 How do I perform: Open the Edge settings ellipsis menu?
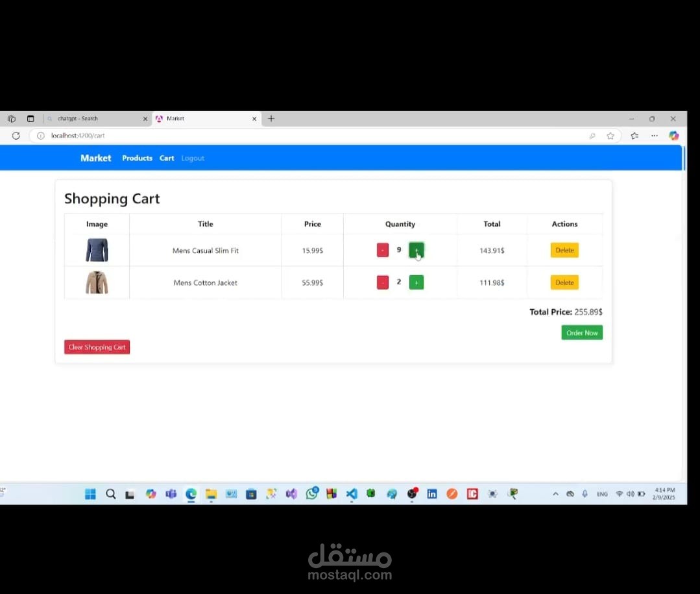pos(654,136)
